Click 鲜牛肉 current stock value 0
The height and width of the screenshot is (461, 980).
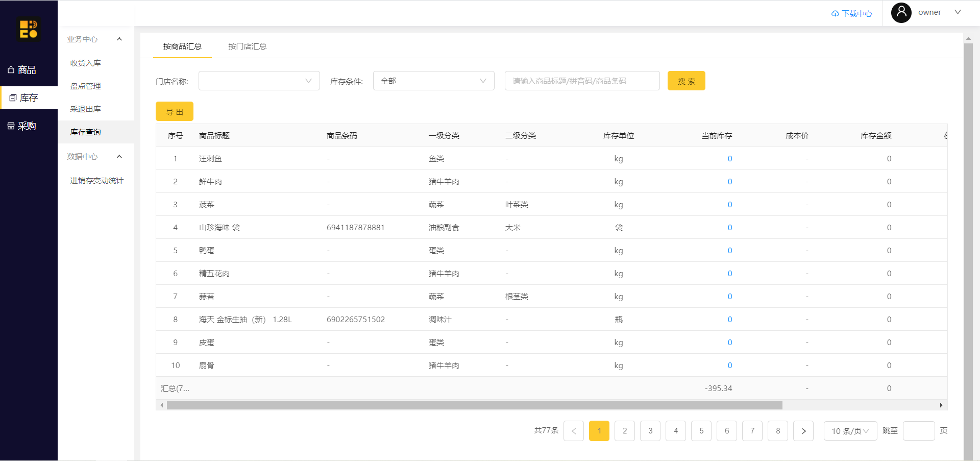[x=730, y=182]
